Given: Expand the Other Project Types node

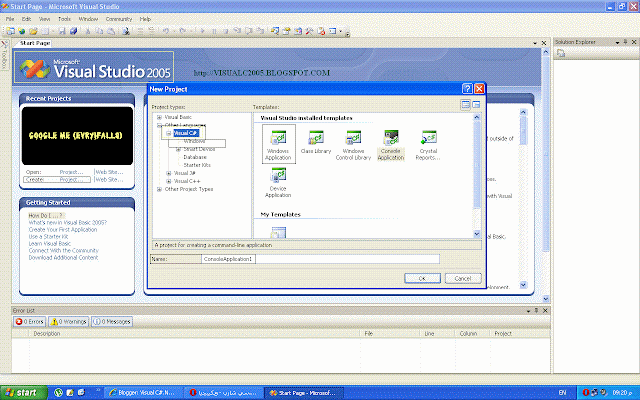Looking at the screenshot, I should tap(159, 189).
